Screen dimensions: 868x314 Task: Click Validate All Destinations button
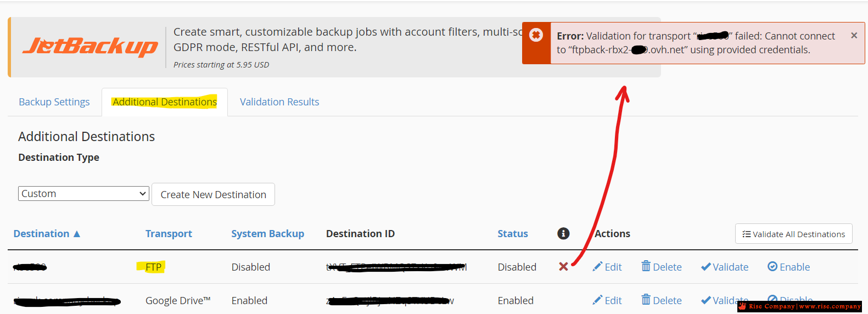tap(794, 234)
